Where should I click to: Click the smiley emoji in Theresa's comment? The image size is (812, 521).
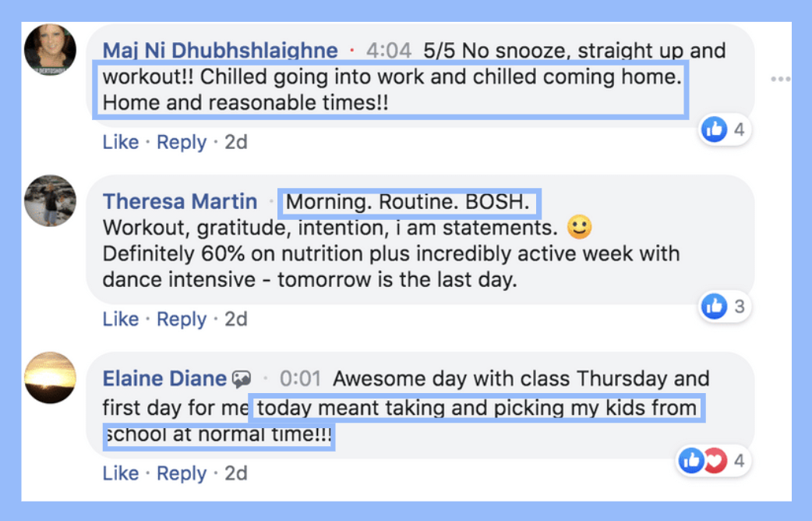tap(580, 227)
